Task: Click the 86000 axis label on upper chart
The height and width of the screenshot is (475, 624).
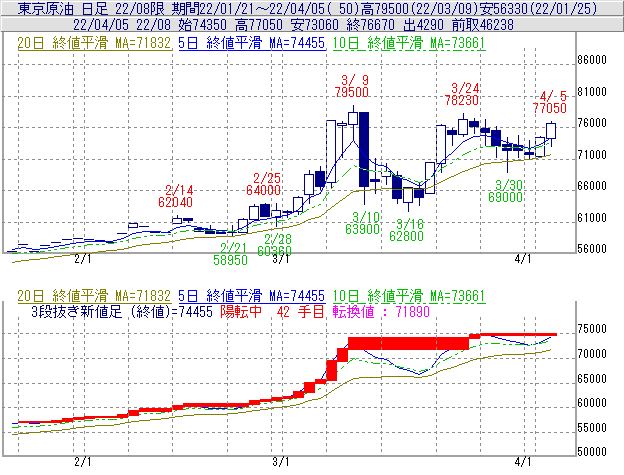Action: (x=592, y=60)
